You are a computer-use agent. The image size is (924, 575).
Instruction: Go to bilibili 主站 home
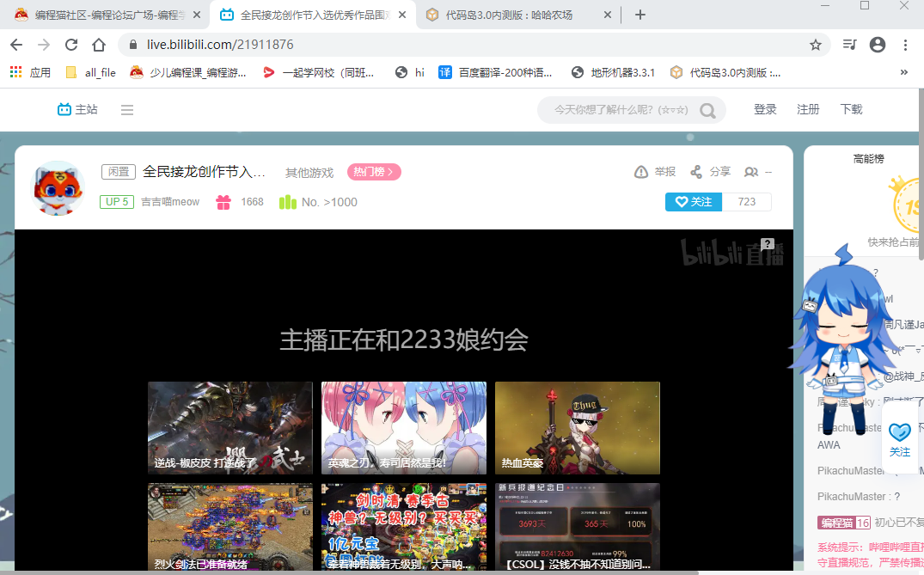77,109
